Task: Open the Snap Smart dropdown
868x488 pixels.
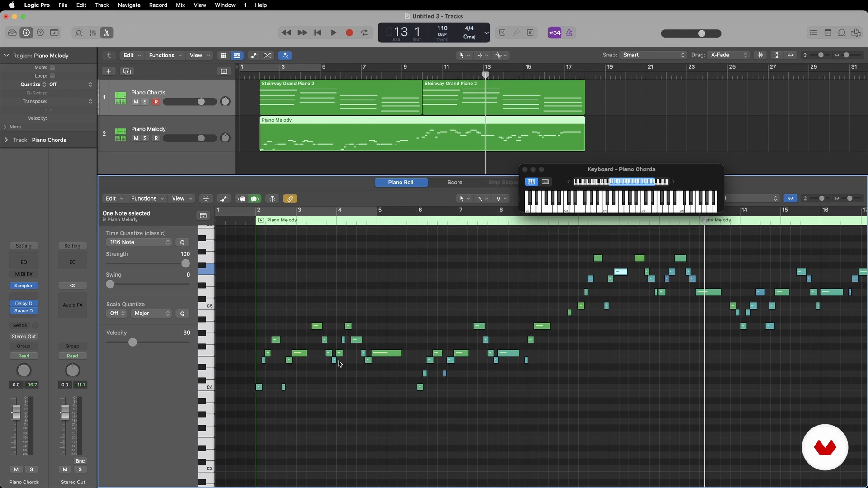Action: (x=653, y=55)
